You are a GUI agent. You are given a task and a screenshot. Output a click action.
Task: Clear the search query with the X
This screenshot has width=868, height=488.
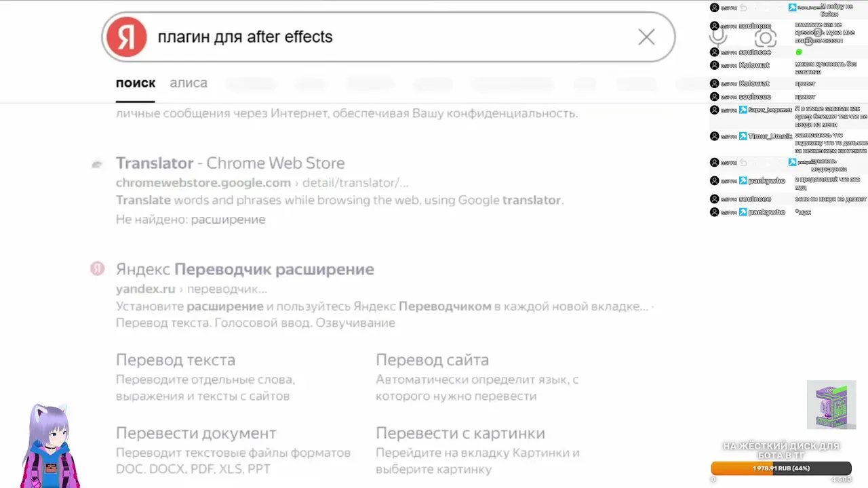point(646,37)
